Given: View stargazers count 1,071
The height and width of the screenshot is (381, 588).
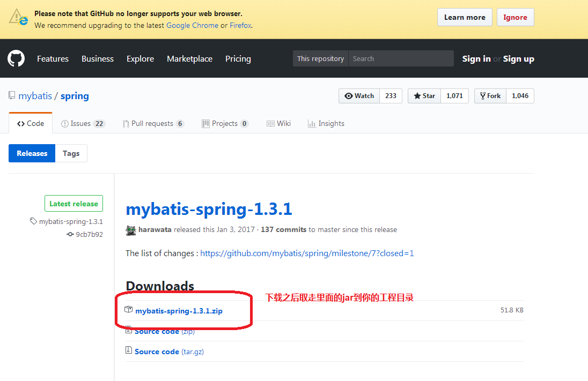Looking at the screenshot, I should coord(454,96).
